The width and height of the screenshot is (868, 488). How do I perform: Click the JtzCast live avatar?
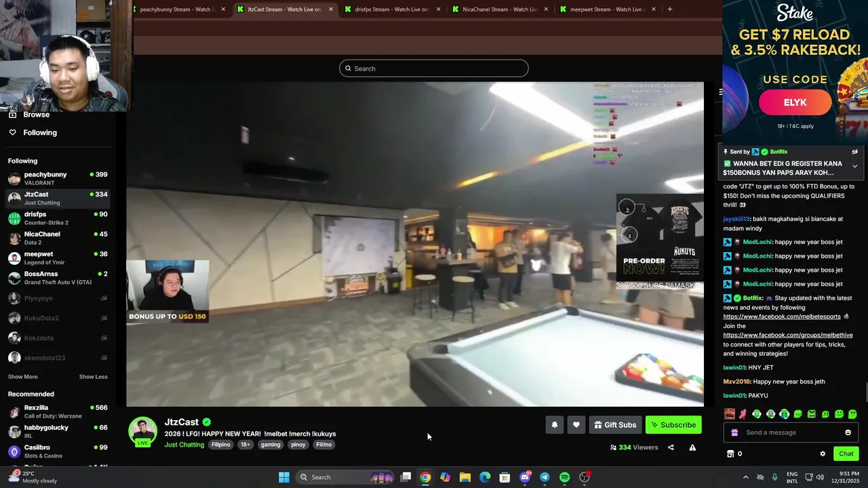click(142, 432)
